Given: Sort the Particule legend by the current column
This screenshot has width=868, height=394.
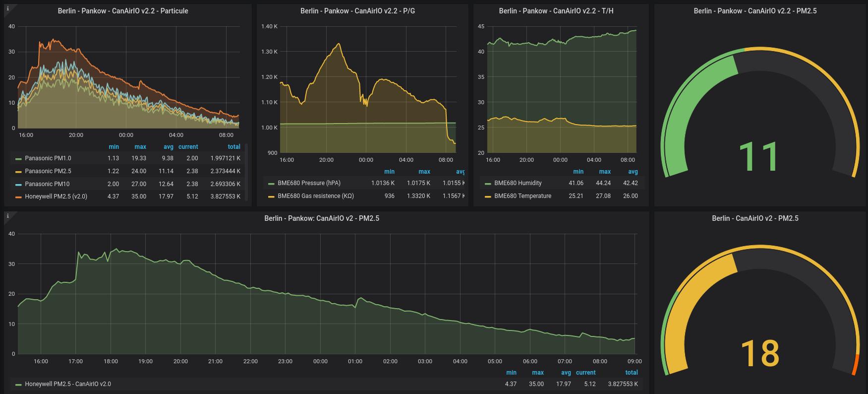Looking at the screenshot, I should pyautogui.click(x=188, y=147).
